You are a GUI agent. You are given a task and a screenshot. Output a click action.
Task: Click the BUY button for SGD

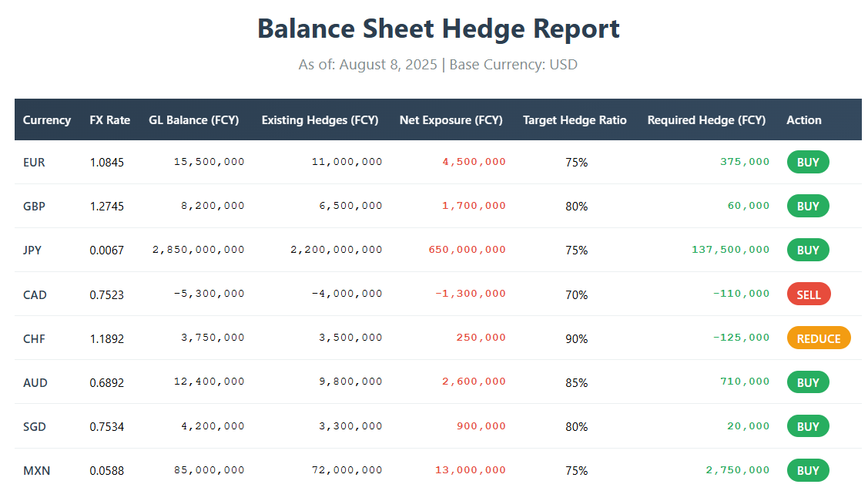coord(807,425)
